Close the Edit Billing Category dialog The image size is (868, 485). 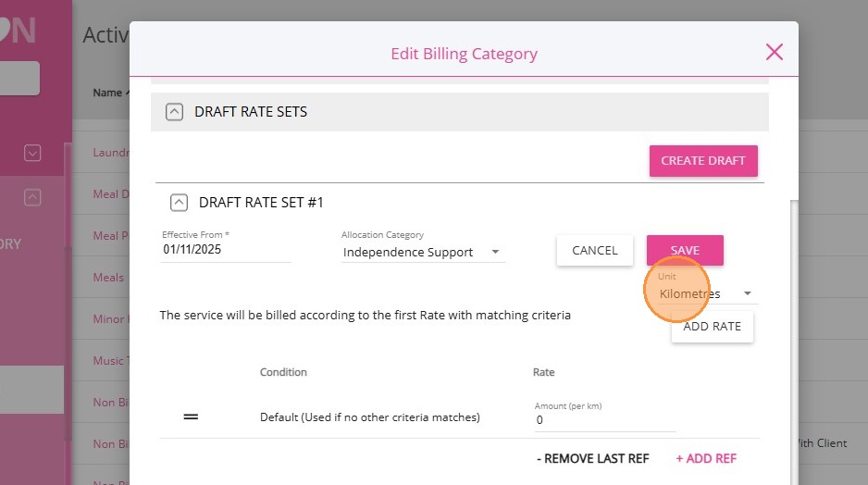(775, 52)
